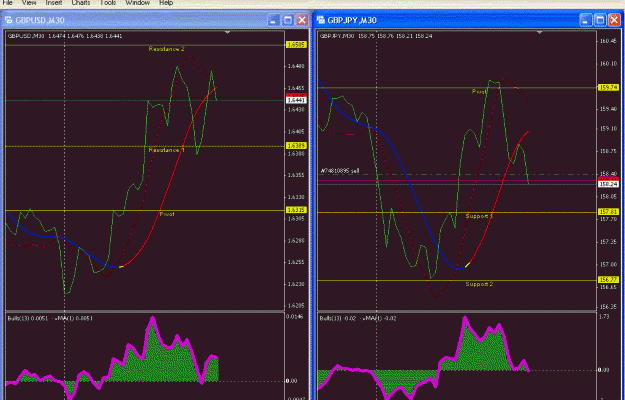Screen dimensions: 625x400
Task: Maximize the GBPJPY,M30 chart window
Action: coord(600,20)
